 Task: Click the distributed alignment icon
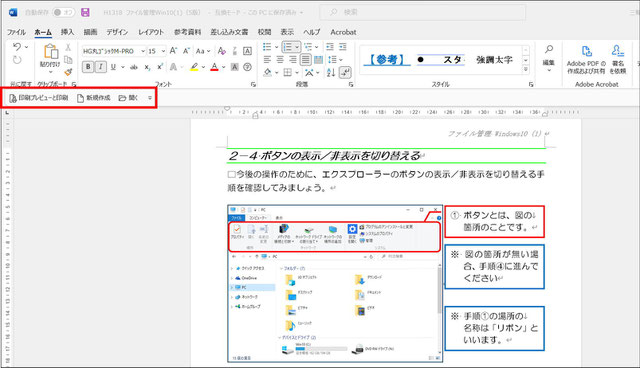pyautogui.click(x=319, y=60)
